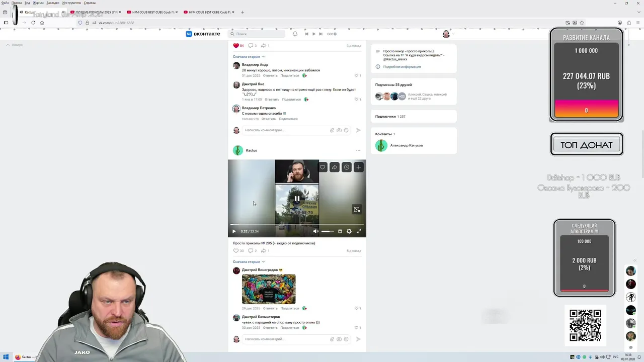Screen dimensions: 644x362
Task: Play music from VK header player
Action: coord(313,34)
